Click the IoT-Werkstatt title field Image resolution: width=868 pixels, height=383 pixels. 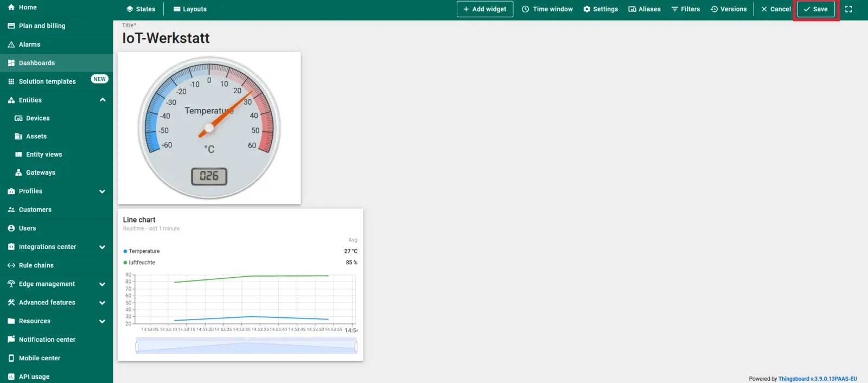point(166,38)
